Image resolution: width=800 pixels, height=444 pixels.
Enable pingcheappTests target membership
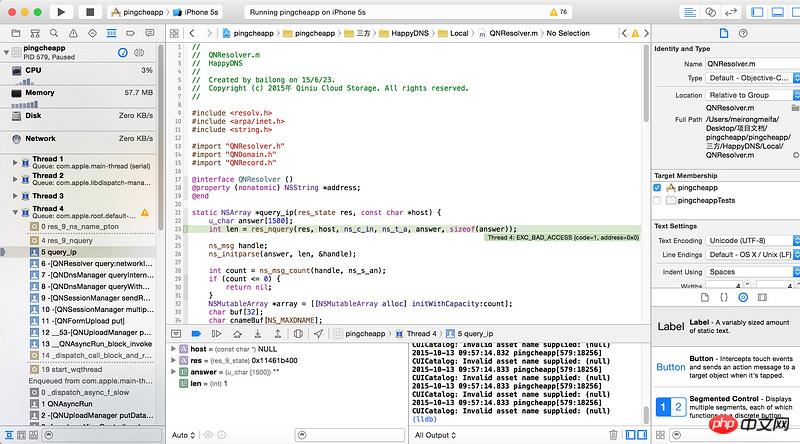click(x=657, y=200)
